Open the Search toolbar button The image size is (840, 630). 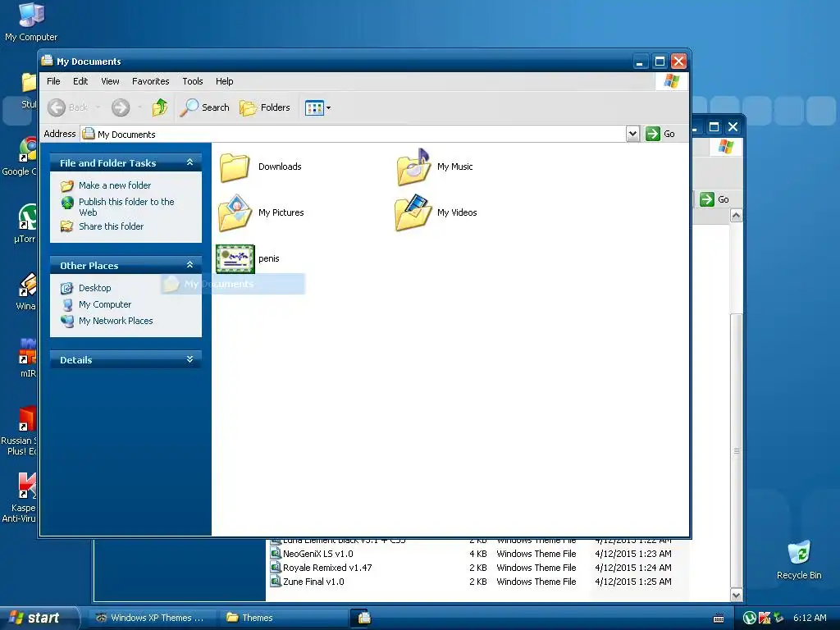[x=204, y=107]
